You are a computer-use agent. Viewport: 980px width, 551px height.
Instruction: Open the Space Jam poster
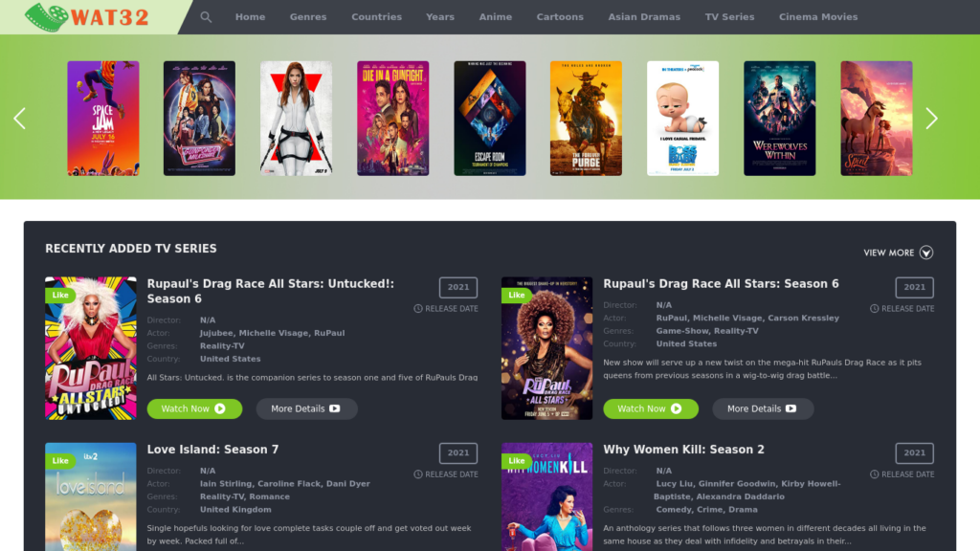coord(103,118)
